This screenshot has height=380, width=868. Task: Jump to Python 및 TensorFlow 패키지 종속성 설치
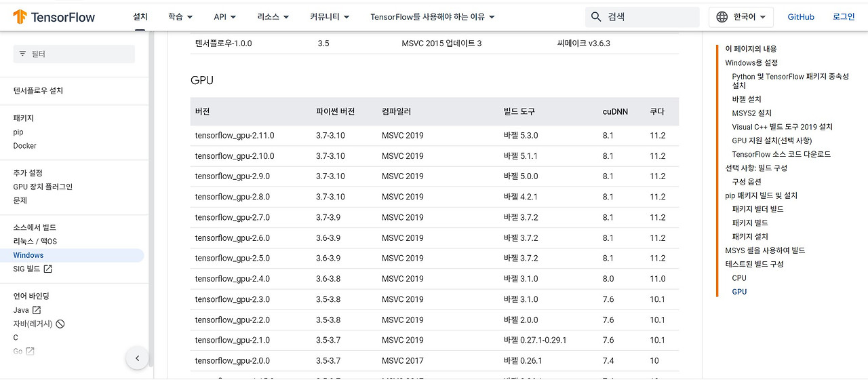point(791,81)
